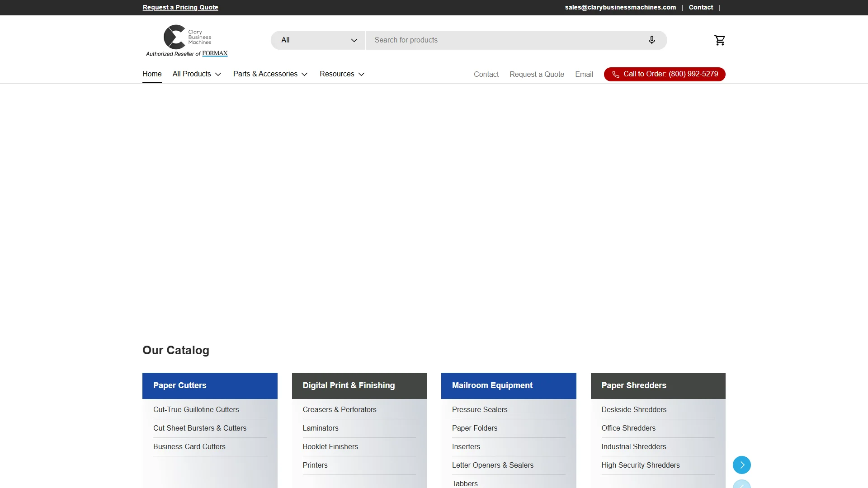Viewport: 868px width, 488px height.
Task: Click the FORMAX reseller link
Action: (x=215, y=53)
